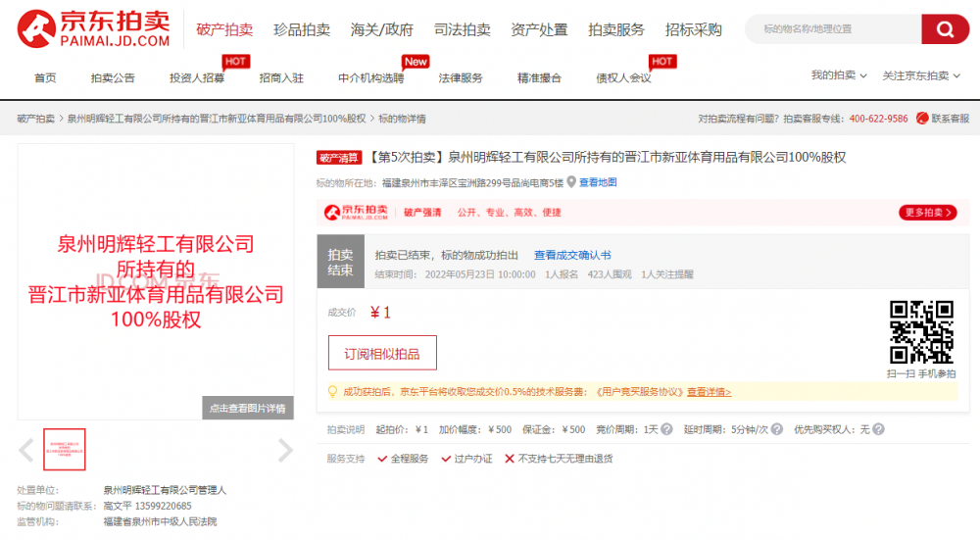
Task: Expand 关注京东拍卖 dropdown
Action: (921, 75)
